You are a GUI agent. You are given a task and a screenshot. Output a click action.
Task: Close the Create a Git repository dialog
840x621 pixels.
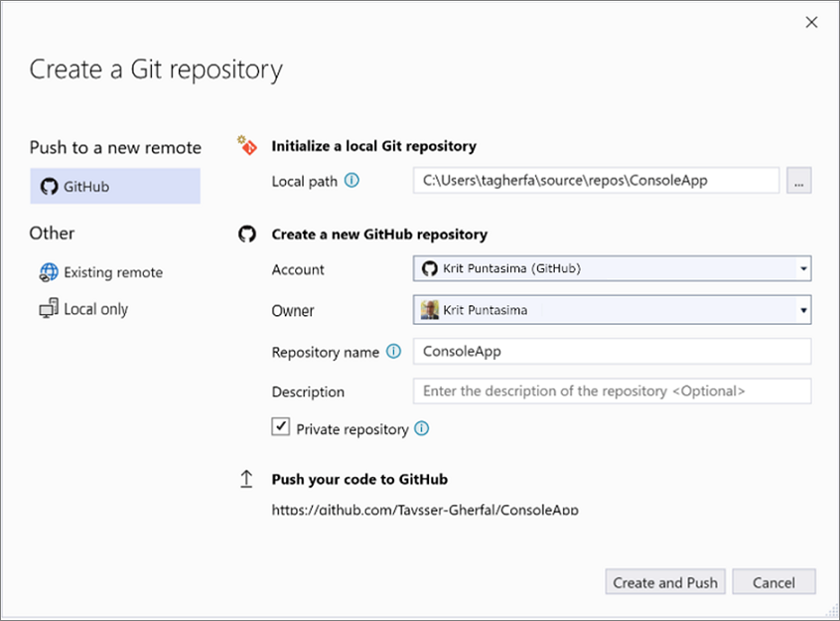[x=811, y=22]
